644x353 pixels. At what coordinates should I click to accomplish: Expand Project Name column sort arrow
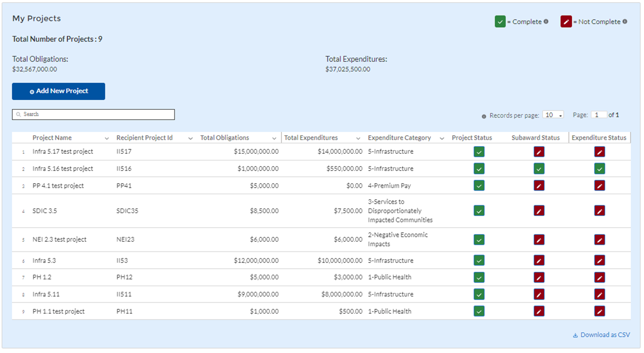tap(107, 138)
